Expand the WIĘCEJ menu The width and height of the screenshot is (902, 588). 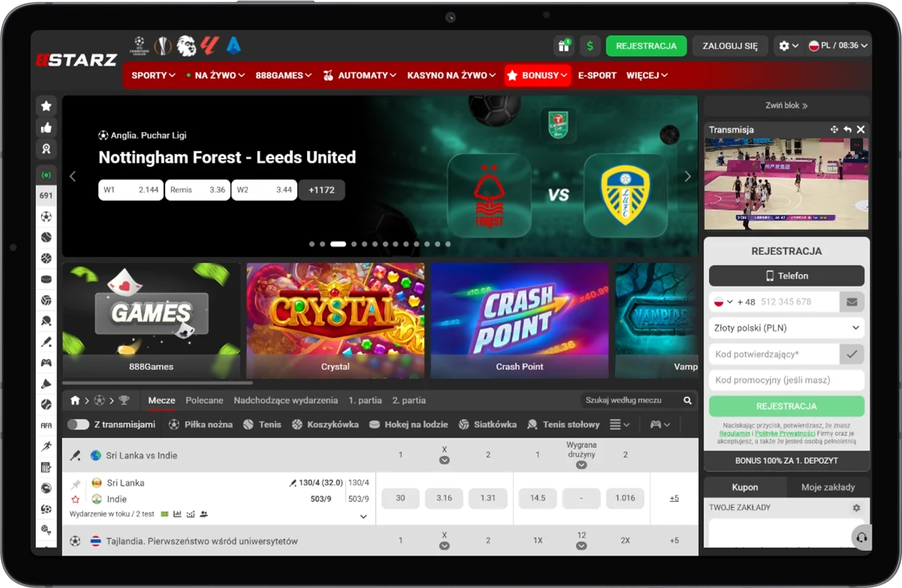(x=647, y=75)
